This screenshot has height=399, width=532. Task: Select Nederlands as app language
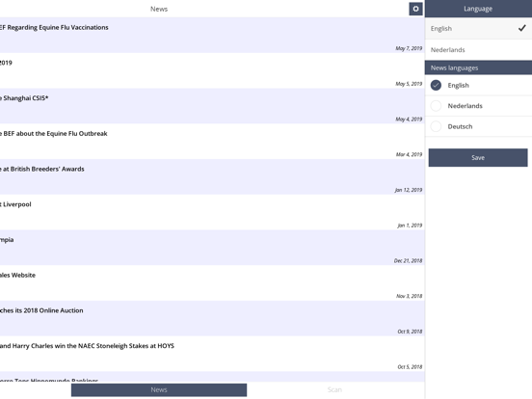click(x=478, y=50)
